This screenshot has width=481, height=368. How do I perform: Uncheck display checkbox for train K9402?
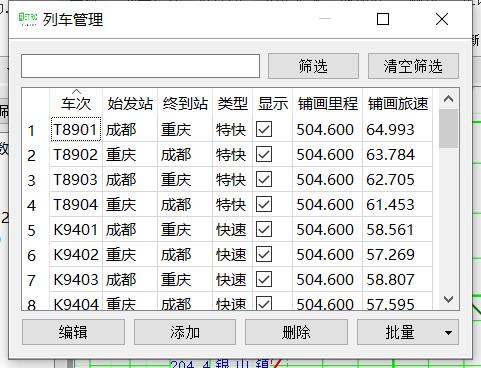264,254
